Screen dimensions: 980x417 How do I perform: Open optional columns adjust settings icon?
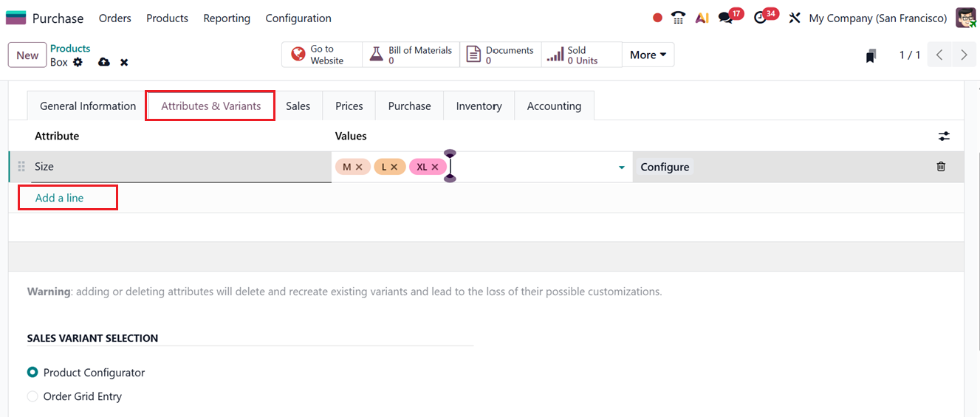pos(944,137)
